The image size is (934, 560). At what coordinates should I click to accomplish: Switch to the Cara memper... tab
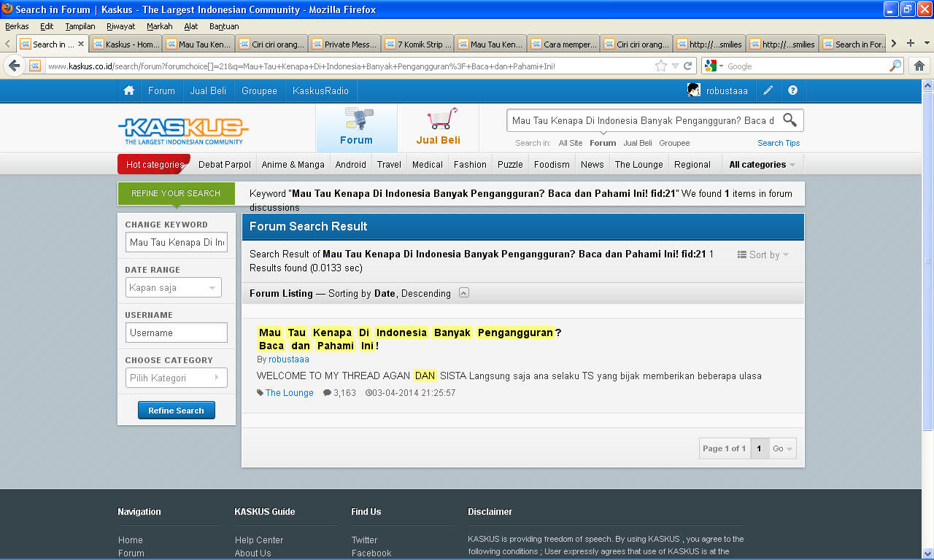point(563,44)
